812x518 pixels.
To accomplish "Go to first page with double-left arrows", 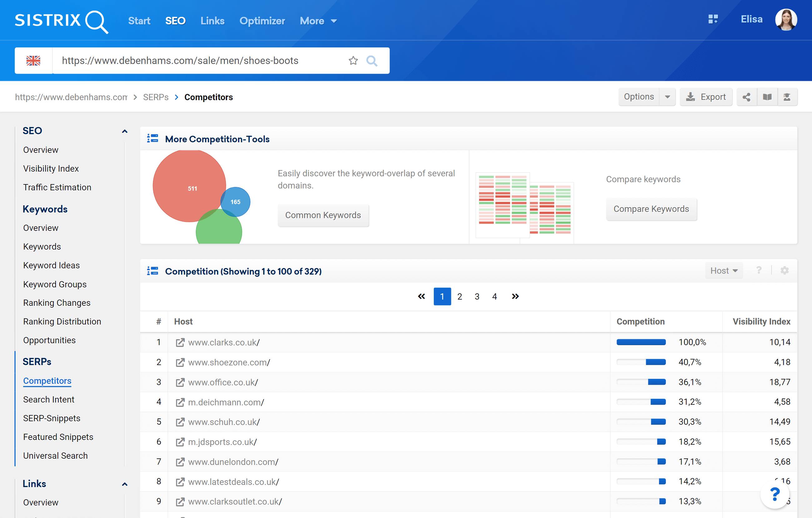I will coord(421,296).
